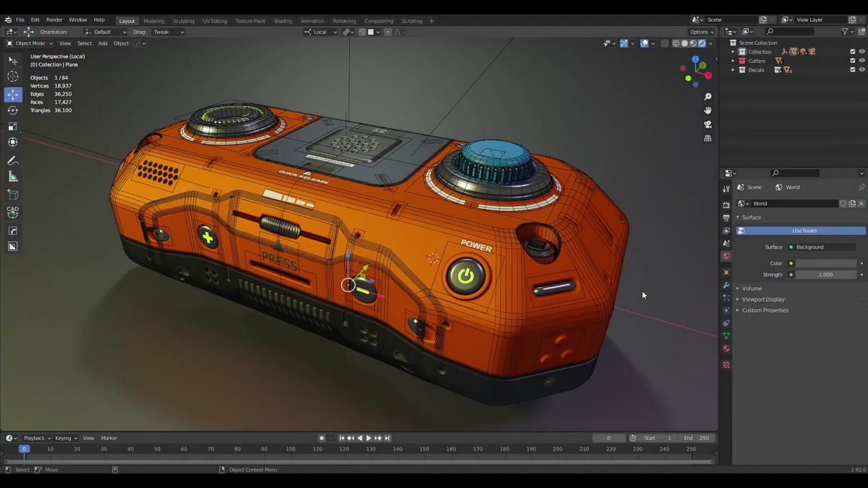This screenshot has height=488, width=868.
Task: Switch to the Shading workspace tab
Action: 283,21
